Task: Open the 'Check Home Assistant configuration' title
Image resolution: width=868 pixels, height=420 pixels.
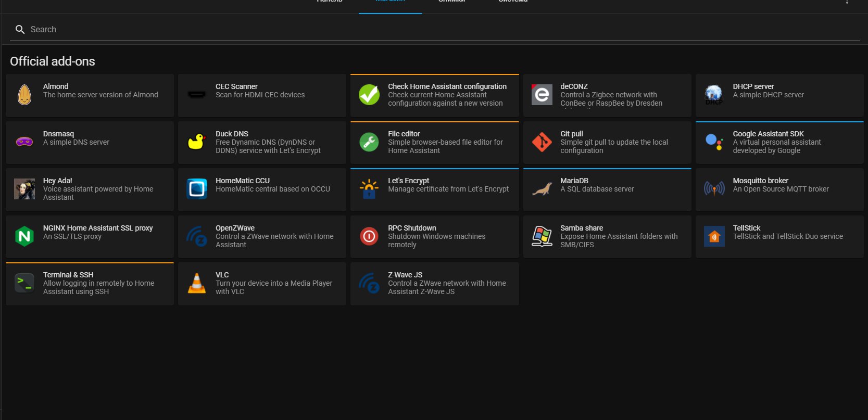Action: click(x=447, y=86)
